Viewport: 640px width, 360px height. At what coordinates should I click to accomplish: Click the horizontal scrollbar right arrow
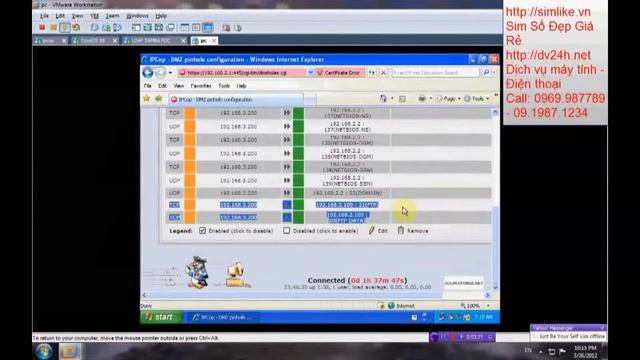(x=488, y=295)
